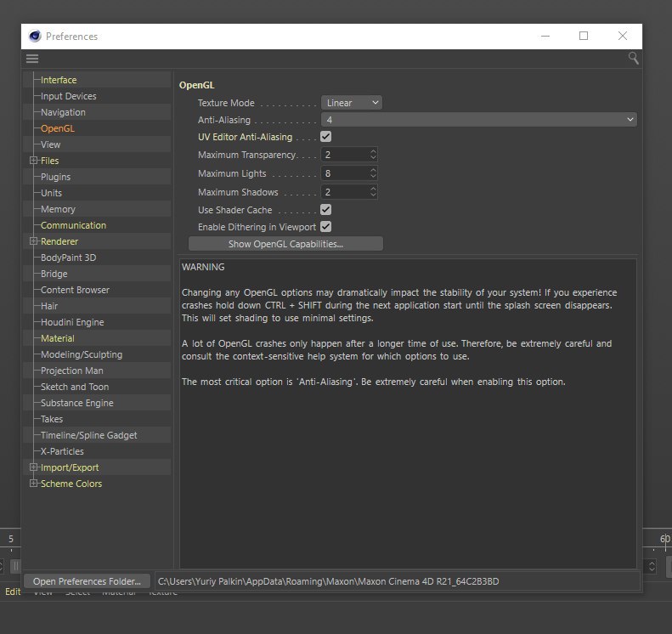Select the Material category
Screen dimensions: 672x634
(x=58, y=338)
